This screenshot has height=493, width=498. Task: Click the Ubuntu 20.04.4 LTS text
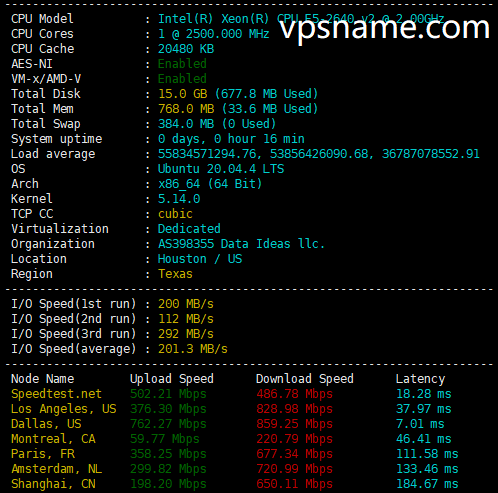221,169
